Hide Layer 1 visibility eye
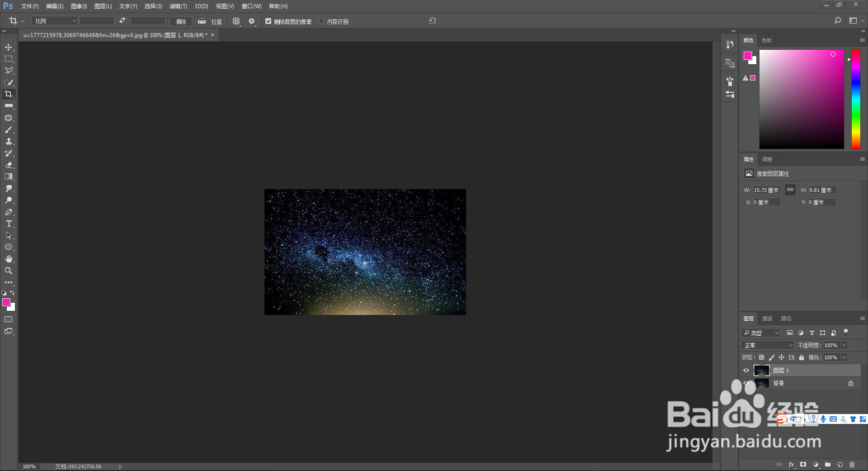Viewport: 868px width, 471px height. pyautogui.click(x=746, y=371)
